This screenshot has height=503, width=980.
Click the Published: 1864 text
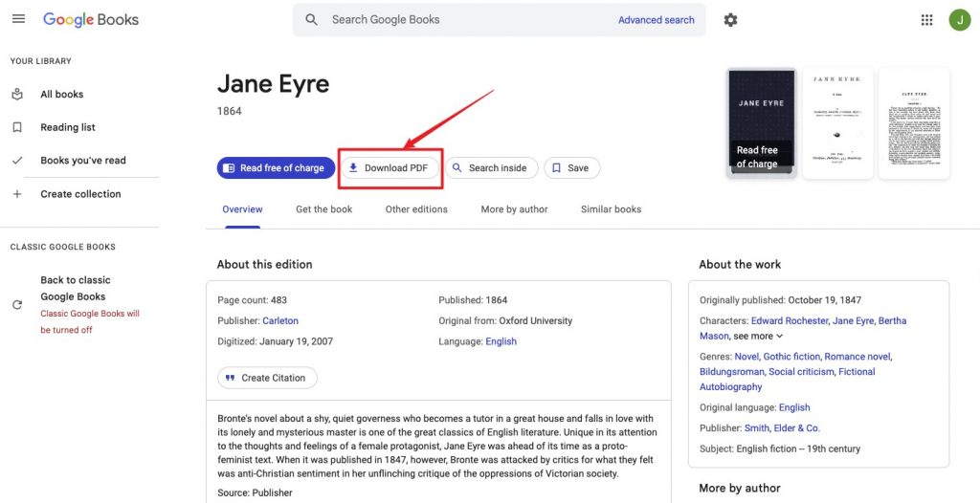(473, 300)
